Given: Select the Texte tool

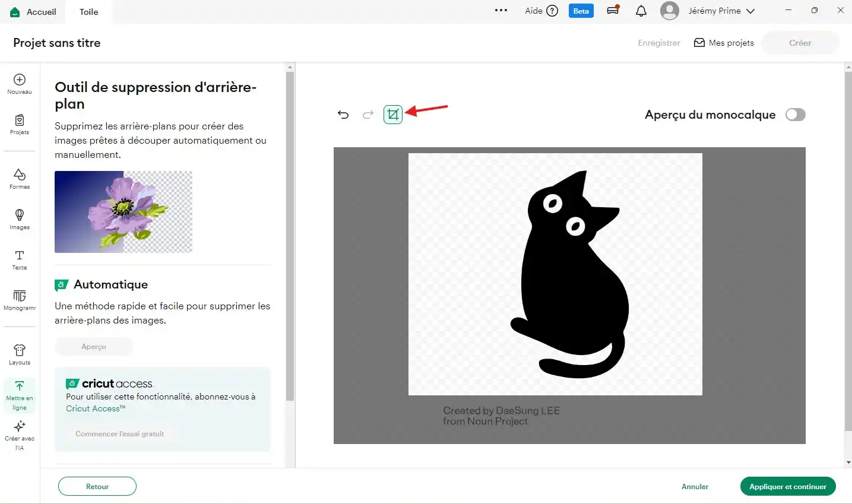Looking at the screenshot, I should (20, 259).
